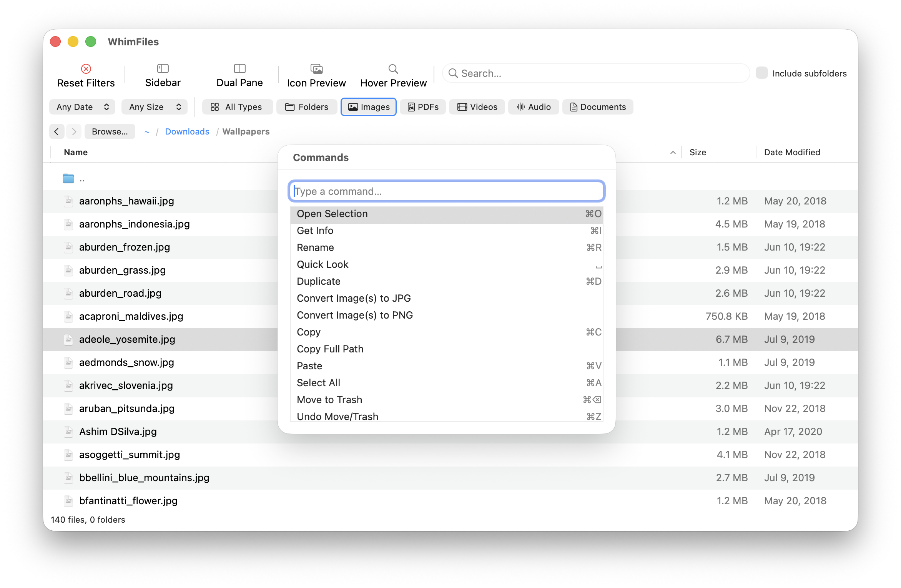Click the Apr 17, 2020 date
Viewport: 901px width, 588px height.
point(793,432)
